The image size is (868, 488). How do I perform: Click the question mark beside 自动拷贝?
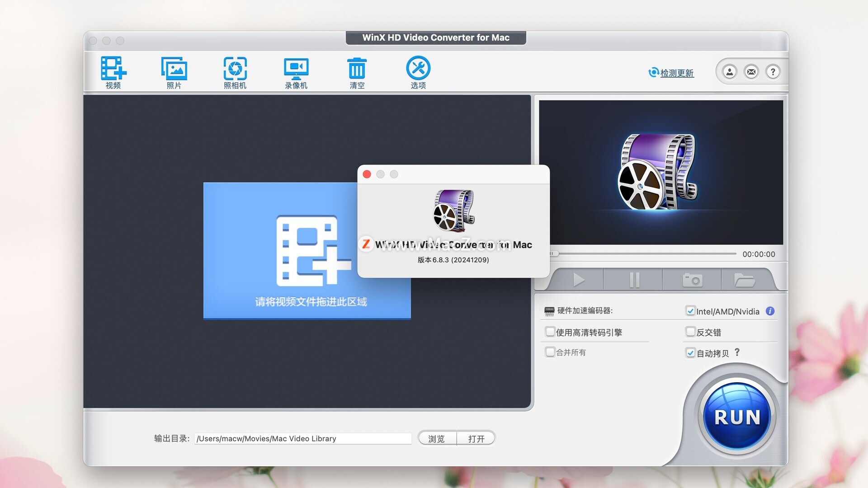tap(737, 352)
